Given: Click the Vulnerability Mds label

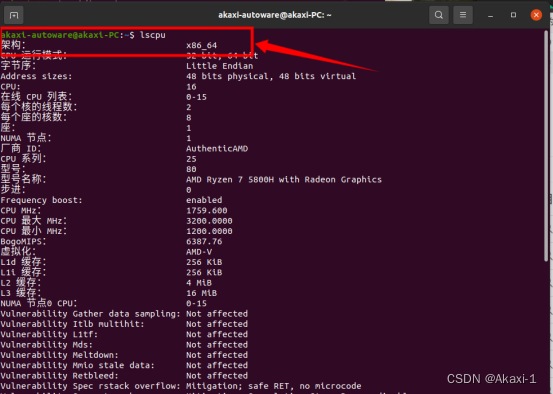Looking at the screenshot, I should [47, 345].
